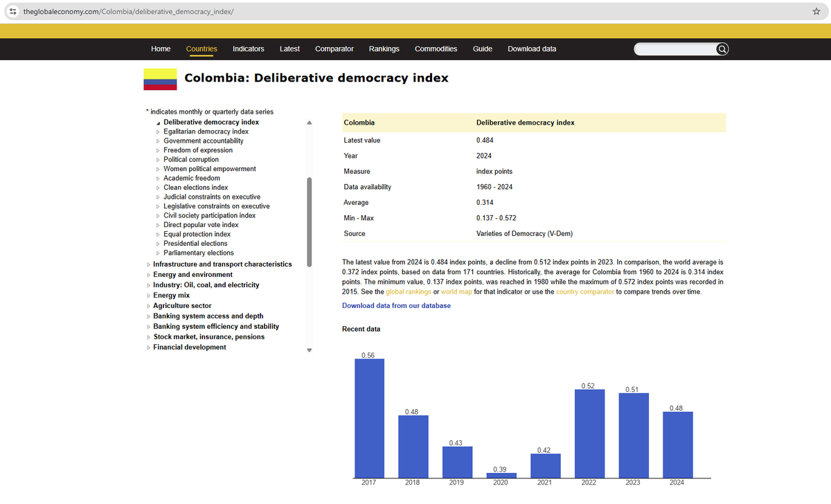This screenshot has width=831, height=504.
Task: Click the 2021 bar showing 0.42
Action: pos(546,466)
